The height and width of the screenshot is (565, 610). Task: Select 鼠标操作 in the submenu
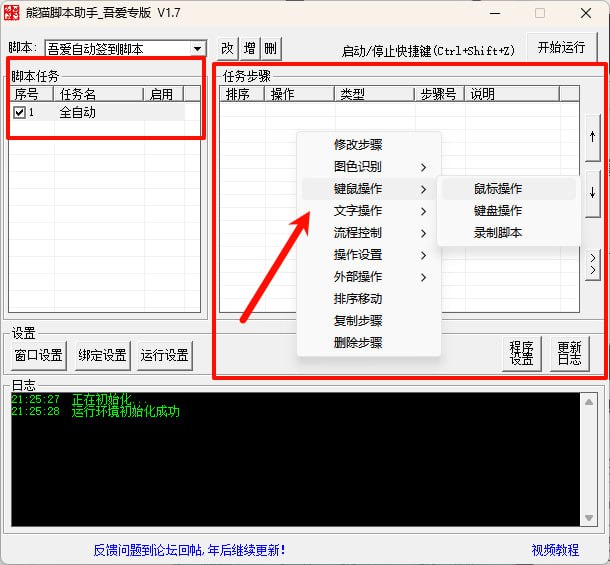(498, 189)
